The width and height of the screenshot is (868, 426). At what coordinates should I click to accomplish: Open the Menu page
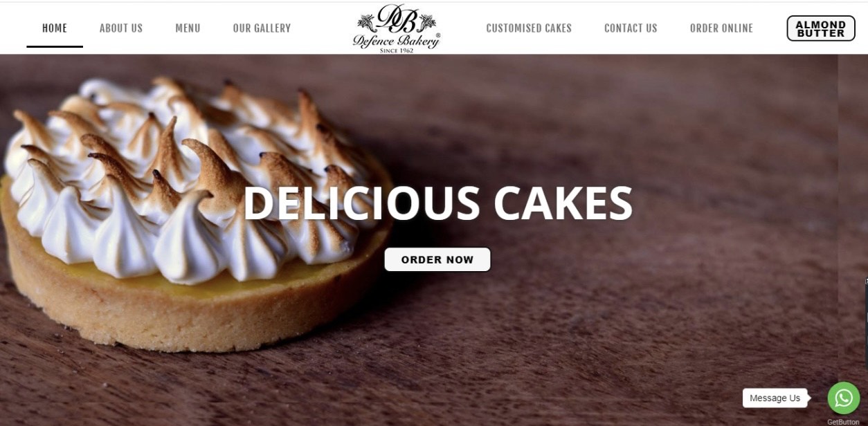(188, 28)
